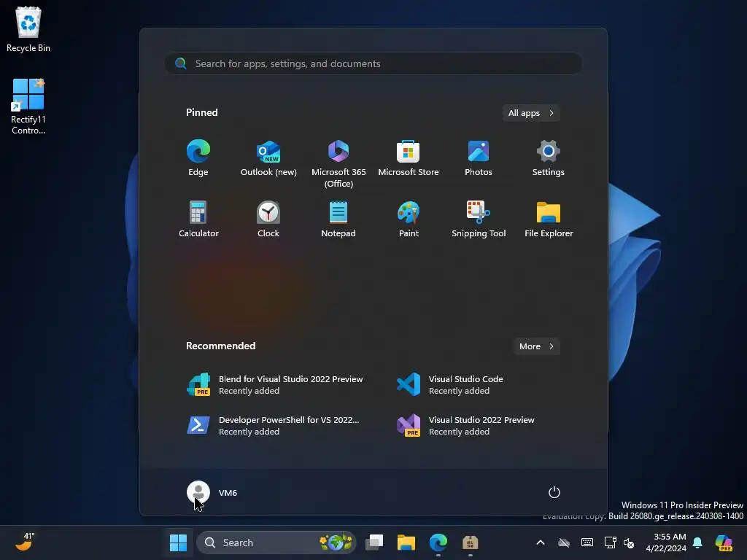Viewport: 747px width, 560px height.
Task: Click the taskbar Search box
Action: (x=276, y=542)
